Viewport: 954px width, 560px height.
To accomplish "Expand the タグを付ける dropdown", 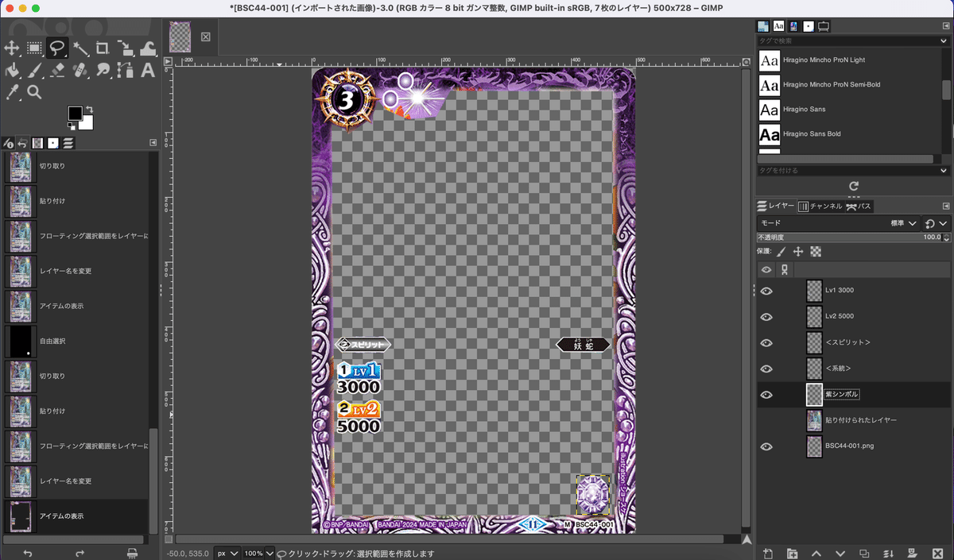I will pos(944,170).
